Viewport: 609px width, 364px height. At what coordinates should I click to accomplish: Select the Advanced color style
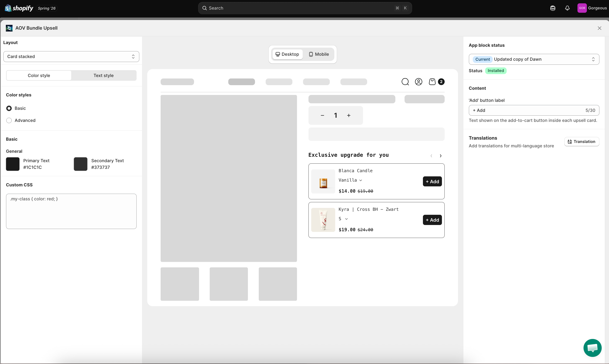[x=9, y=120]
